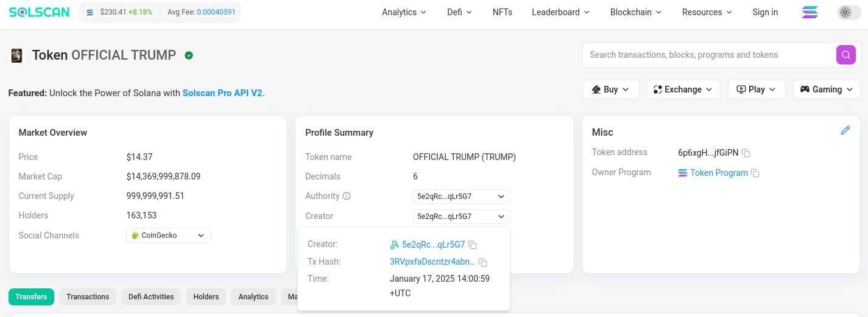Switch to the Holders tab

click(x=206, y=297)
